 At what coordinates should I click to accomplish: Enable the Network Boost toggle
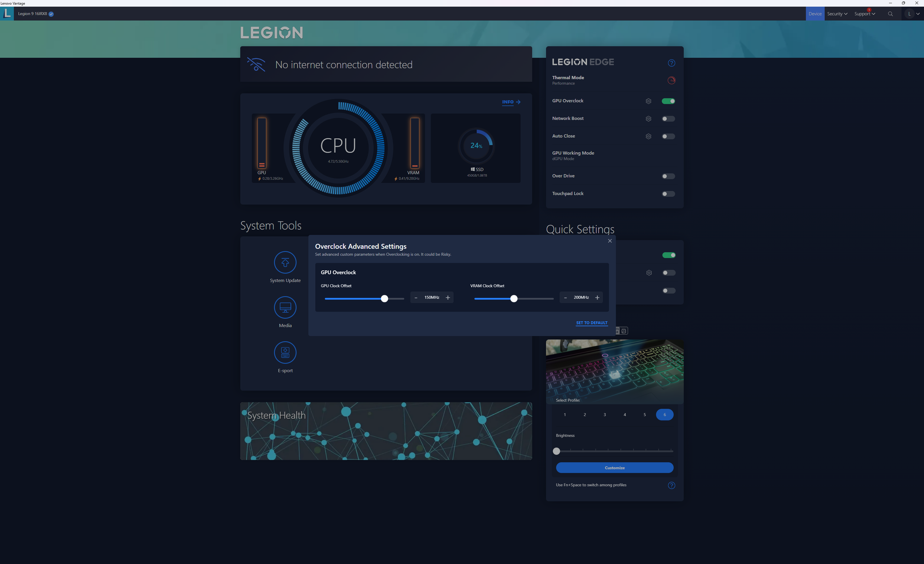point(668,119)
